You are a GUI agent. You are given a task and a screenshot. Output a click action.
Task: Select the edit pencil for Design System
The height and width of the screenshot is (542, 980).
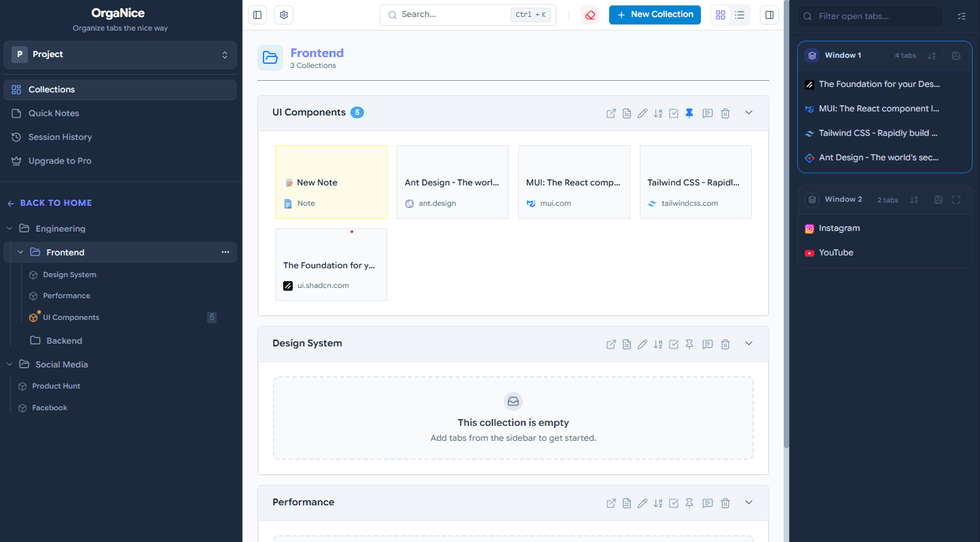tap(642, 344)
